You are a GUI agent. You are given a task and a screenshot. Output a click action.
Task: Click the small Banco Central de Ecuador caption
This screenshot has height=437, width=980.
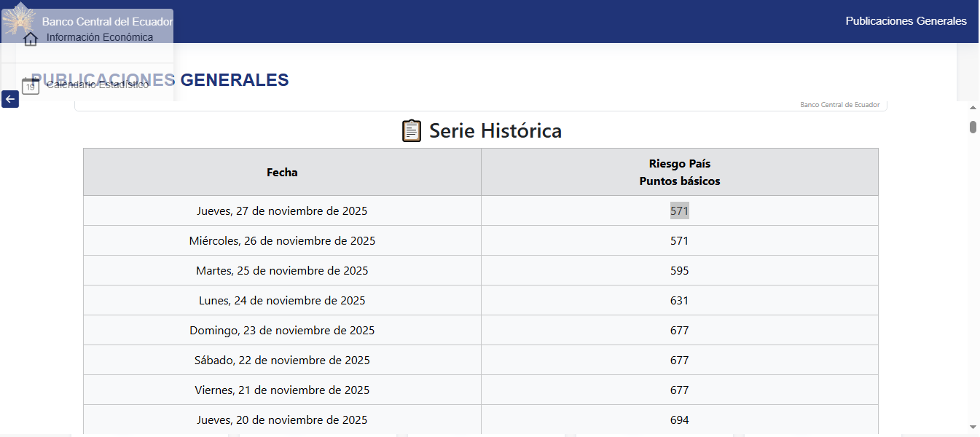point(839,105)
